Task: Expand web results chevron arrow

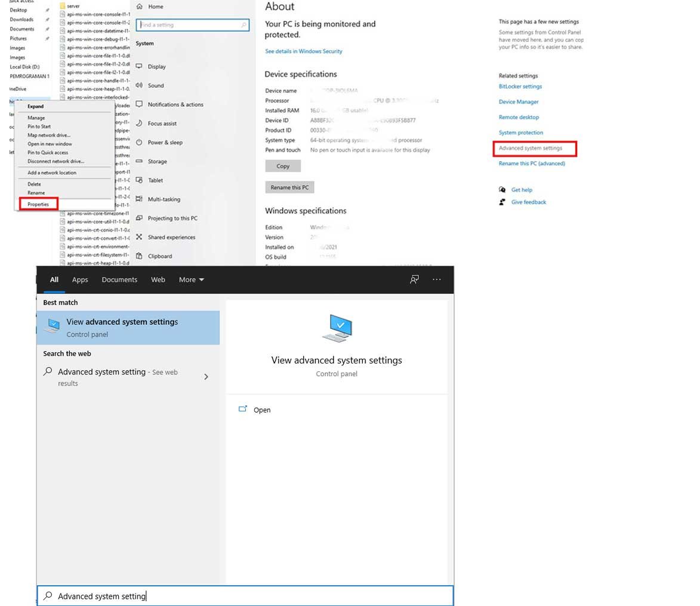Action: [206, 377]
